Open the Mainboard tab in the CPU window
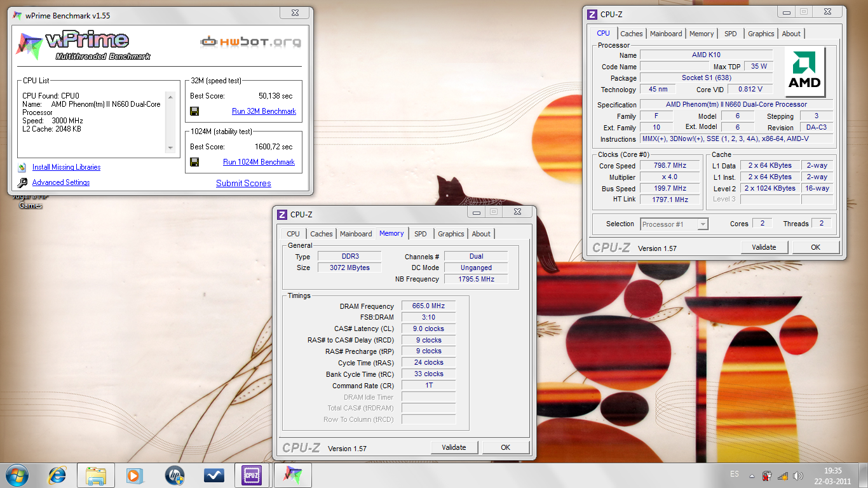The height and width of the screenshot is (488, 868). [x=666, y=34]
